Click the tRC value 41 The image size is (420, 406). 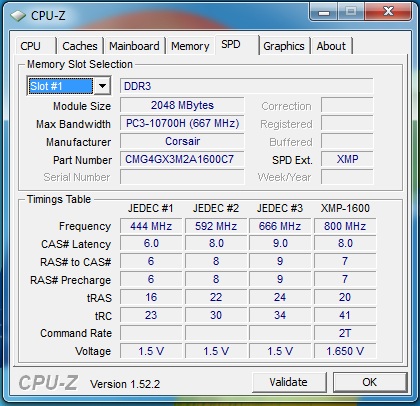point(345,315)
